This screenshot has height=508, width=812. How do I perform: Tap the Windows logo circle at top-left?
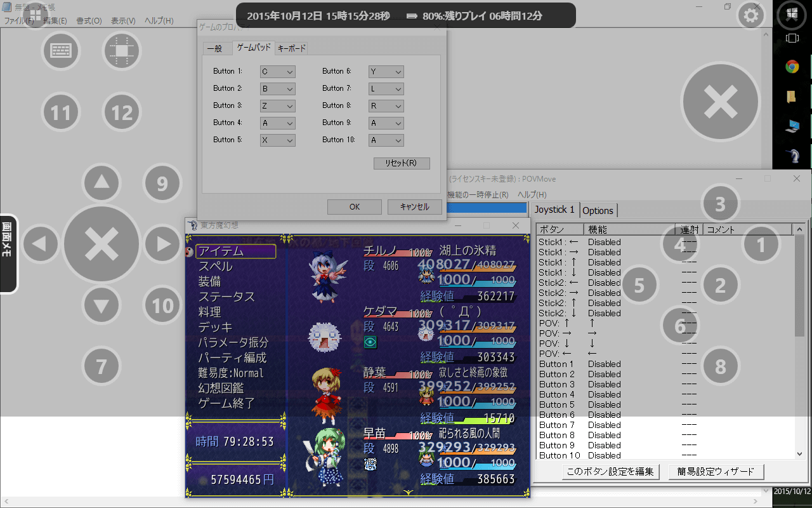[x=36, y=15]
